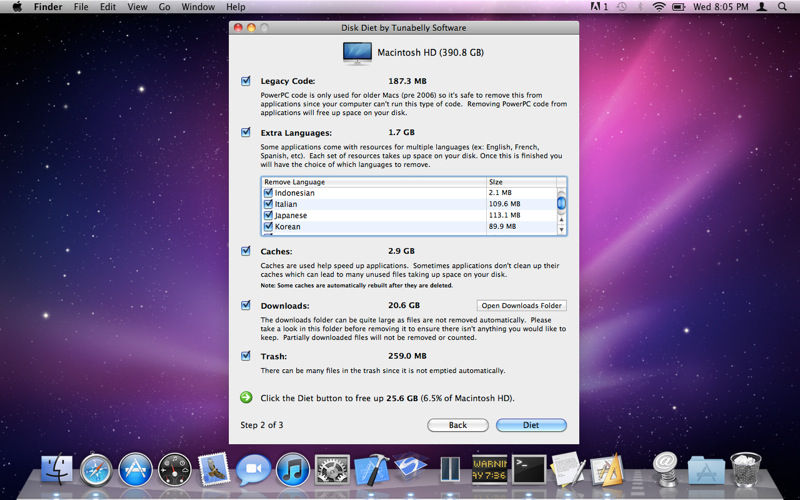Screen dimensions: 800x500
Task: Click the Adobe updater menu bar icon
Action: (599, 7)
